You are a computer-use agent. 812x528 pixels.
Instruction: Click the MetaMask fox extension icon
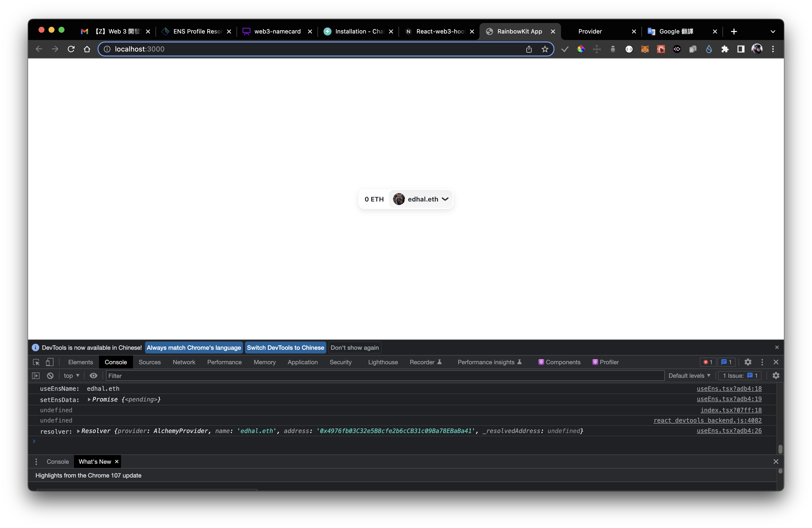pos(644,49)
